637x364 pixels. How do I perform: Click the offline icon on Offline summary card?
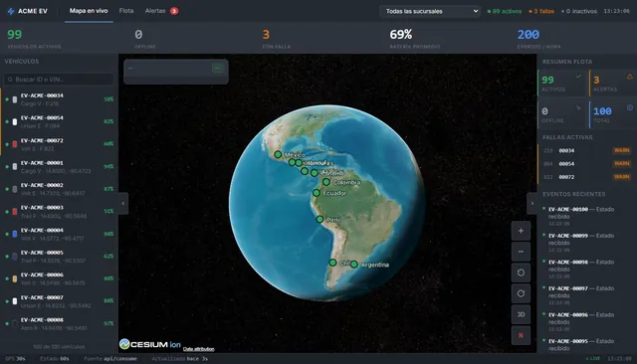click(578, 107)
